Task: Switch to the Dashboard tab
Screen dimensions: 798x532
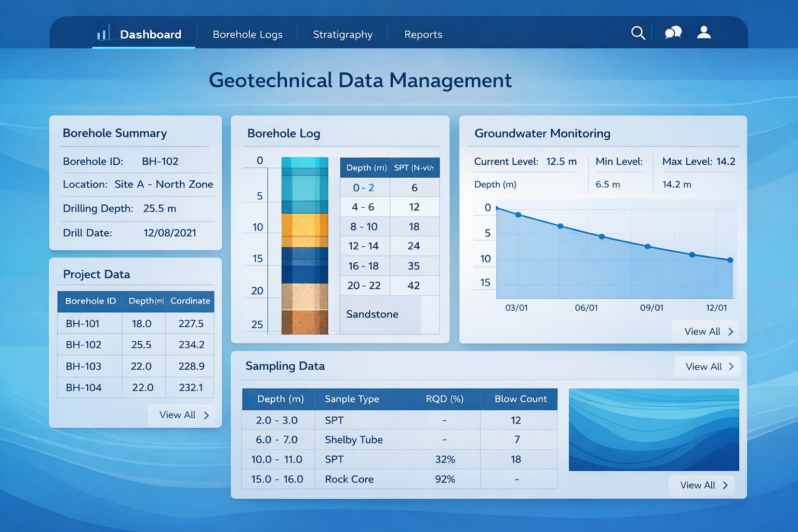Action: tap(150, 34)
